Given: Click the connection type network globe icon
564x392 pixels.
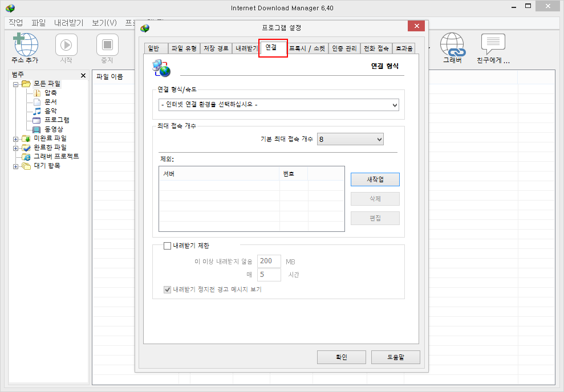Looking at the screenshot, I should pos(161,68).
